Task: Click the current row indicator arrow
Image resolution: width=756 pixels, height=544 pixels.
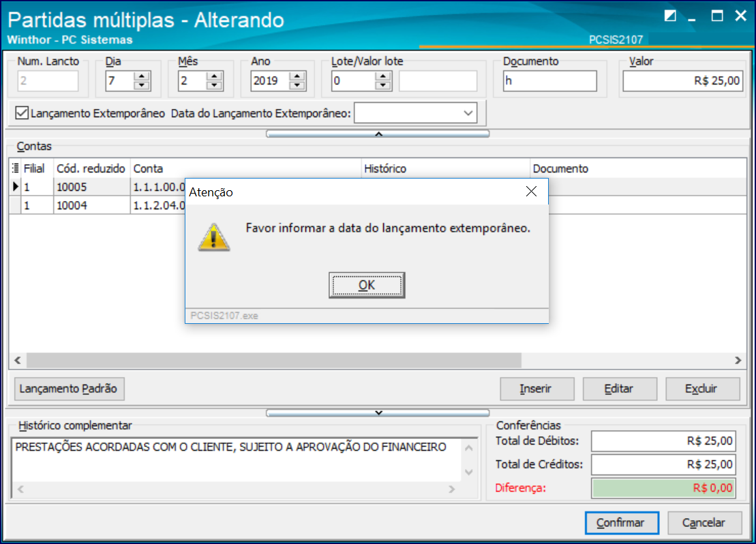Action: (16, 186)
